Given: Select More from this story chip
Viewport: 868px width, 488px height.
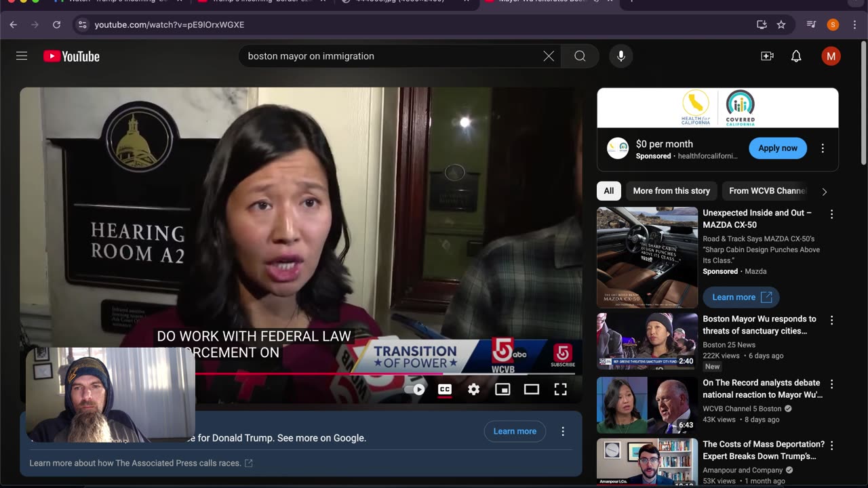Looking at the screenshot, I should (x=671, y=191).
